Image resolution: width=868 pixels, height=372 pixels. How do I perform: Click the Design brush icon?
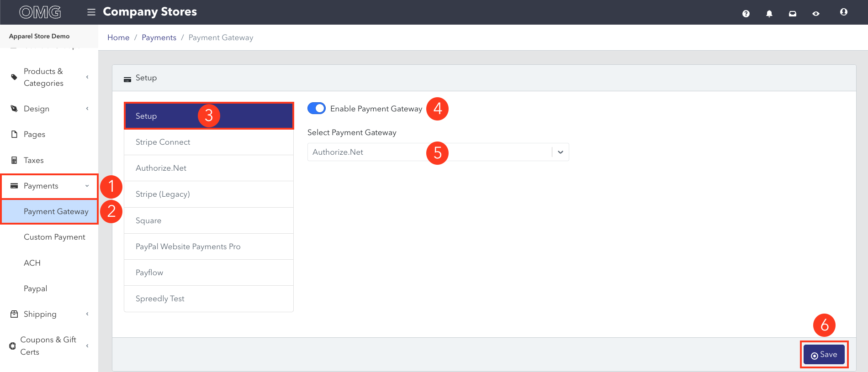click(14, 109)
